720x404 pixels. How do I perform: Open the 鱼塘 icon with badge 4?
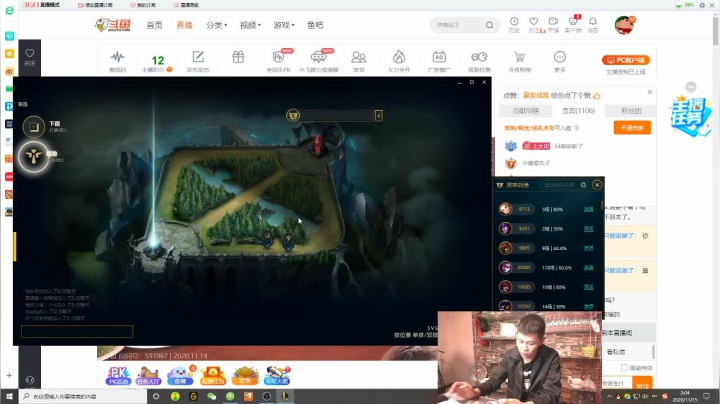(x=180, y=375)
